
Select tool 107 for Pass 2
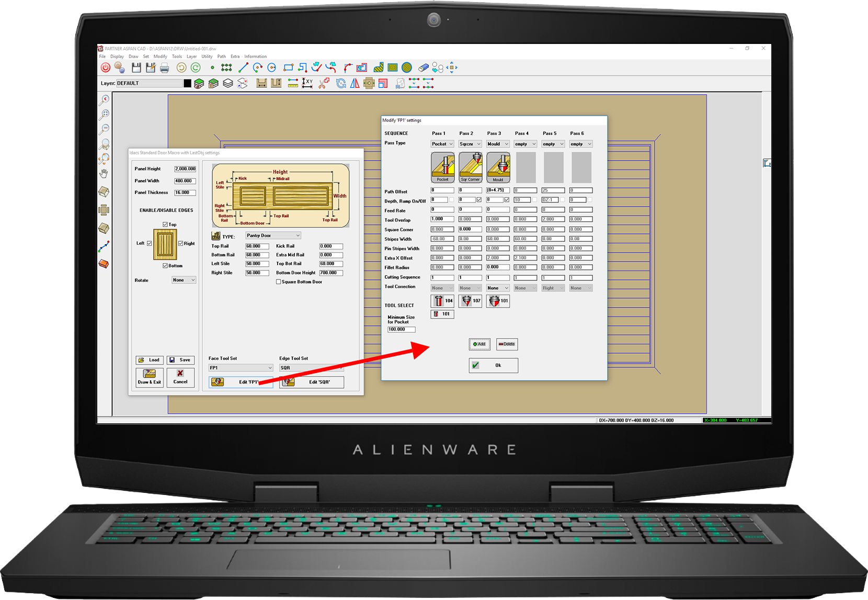[x=470, y=301]
